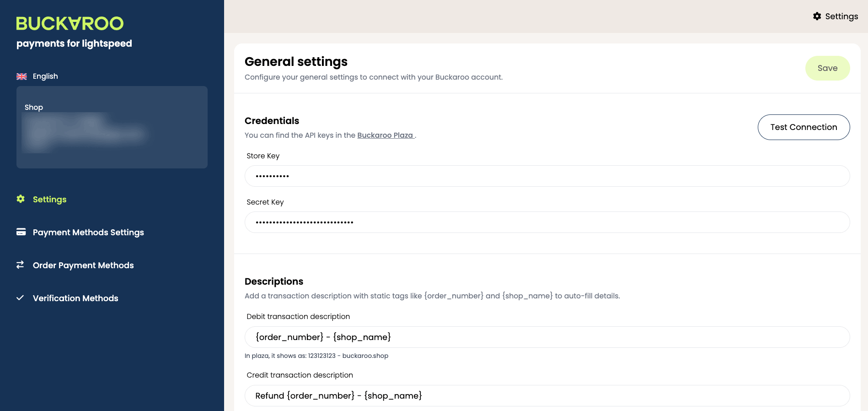Click the Credentials section heading
This screenshot has height=411, width=868.
[x=272, y=121]
